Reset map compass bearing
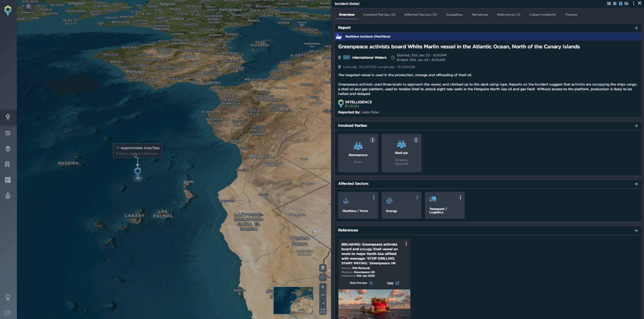The height and width of the screenshot is (319, 644). [323, 303]
